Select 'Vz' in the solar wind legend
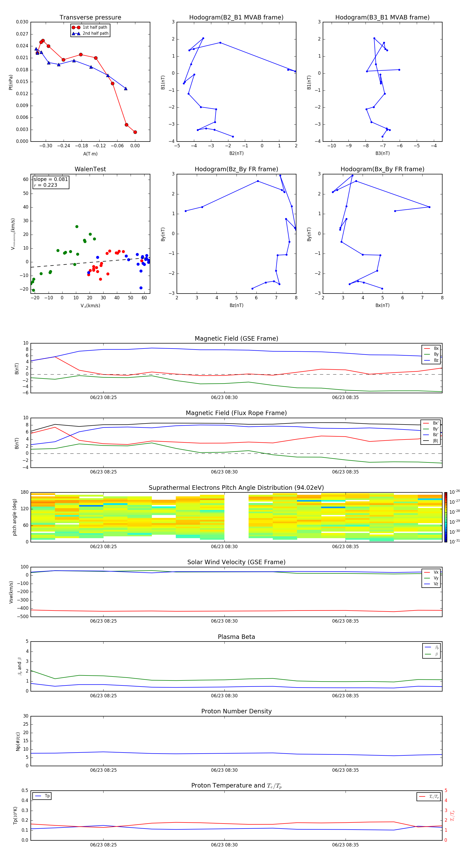 (431, 584)
